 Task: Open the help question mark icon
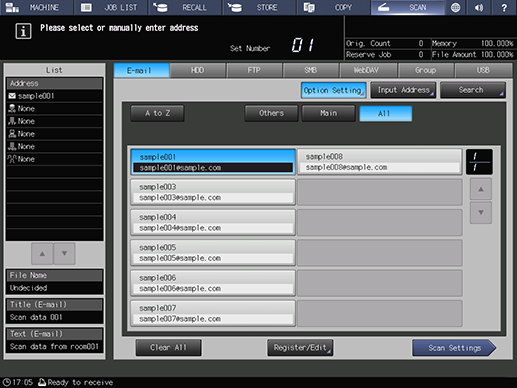pos(504,7)
